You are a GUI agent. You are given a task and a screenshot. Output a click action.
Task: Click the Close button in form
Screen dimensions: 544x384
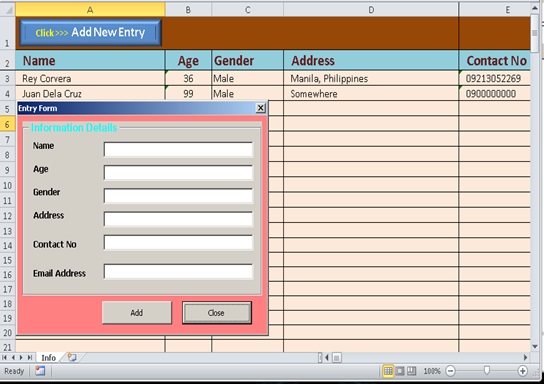pos(217,313)
